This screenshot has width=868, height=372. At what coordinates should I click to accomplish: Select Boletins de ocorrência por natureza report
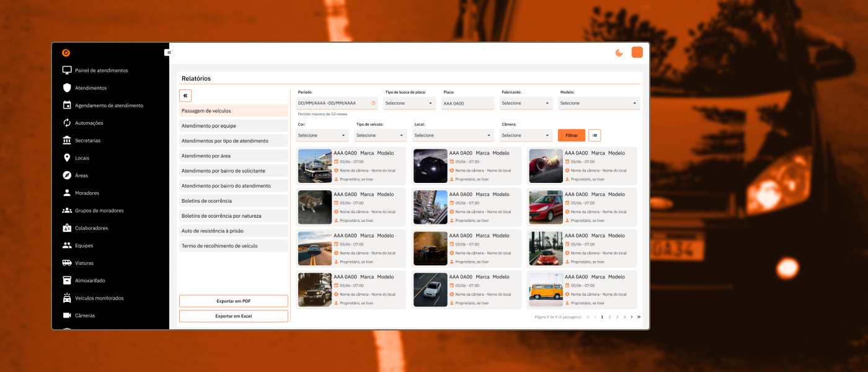(234, 216)
